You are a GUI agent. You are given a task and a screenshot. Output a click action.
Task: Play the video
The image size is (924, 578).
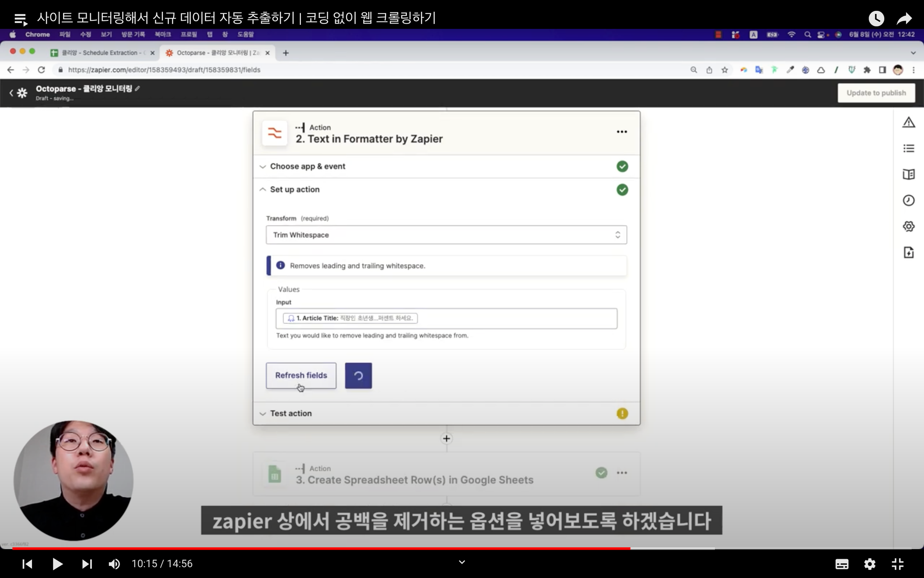(x=57, y=564)
